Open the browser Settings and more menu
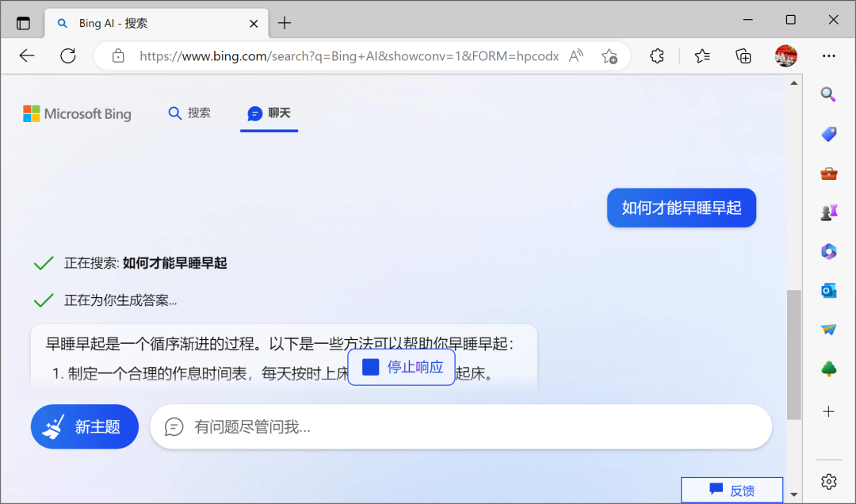Image resolution: width=856 pixels, height=504 pixels. [828, 55]
